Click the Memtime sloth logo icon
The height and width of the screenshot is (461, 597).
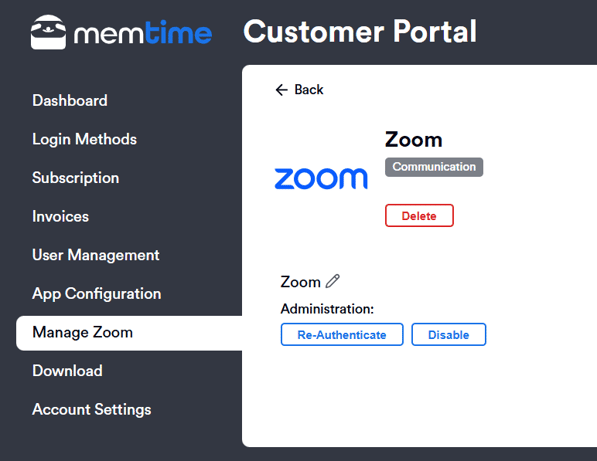pyautogui.click(x=48, y=32)
